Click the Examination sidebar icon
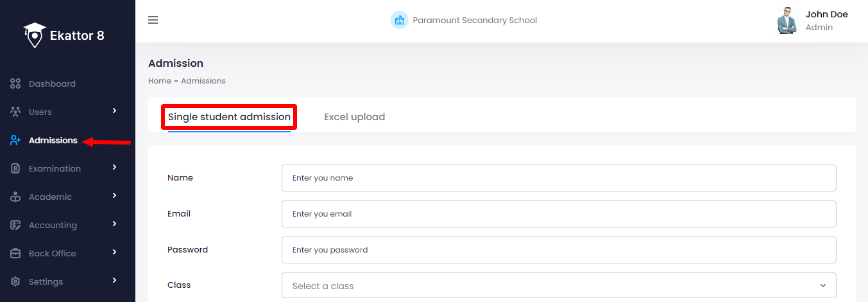Screen dimensions: 868x302 coord(16,168)
